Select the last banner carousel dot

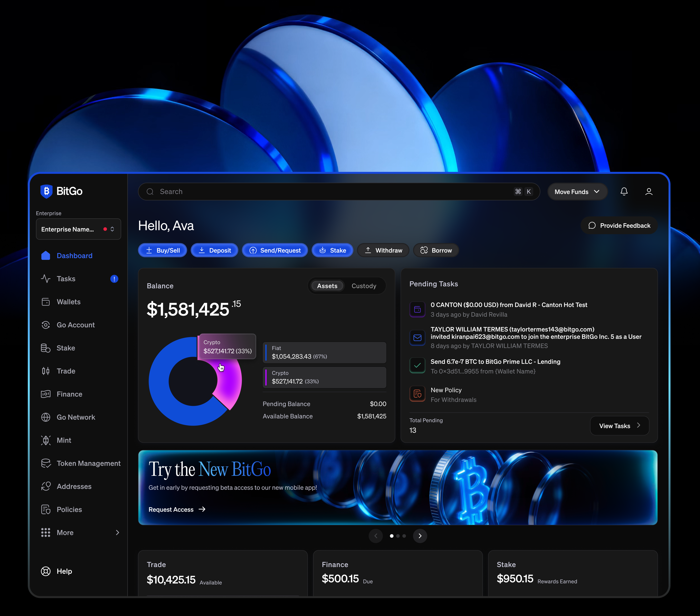[x=404, y=536]
